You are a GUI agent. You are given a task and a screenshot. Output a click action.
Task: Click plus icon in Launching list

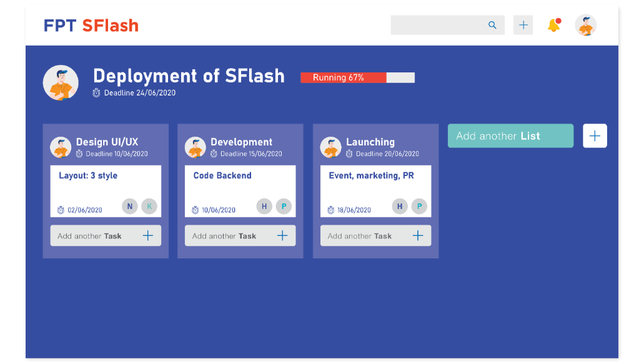418,235
